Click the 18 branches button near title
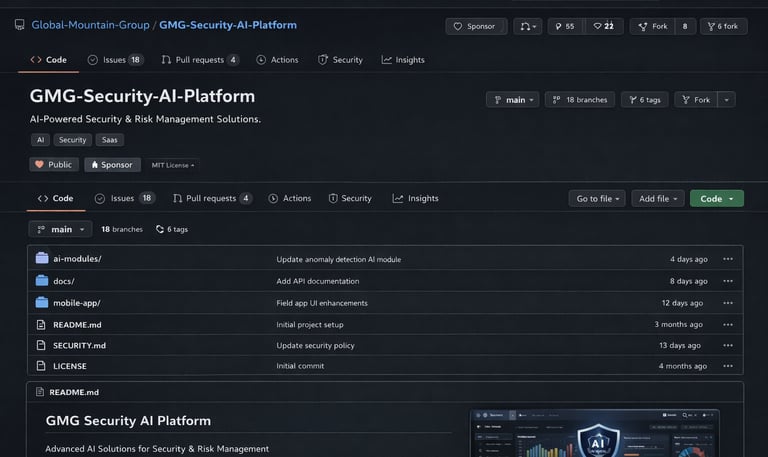The image size is (768, 457). point(580,100)
